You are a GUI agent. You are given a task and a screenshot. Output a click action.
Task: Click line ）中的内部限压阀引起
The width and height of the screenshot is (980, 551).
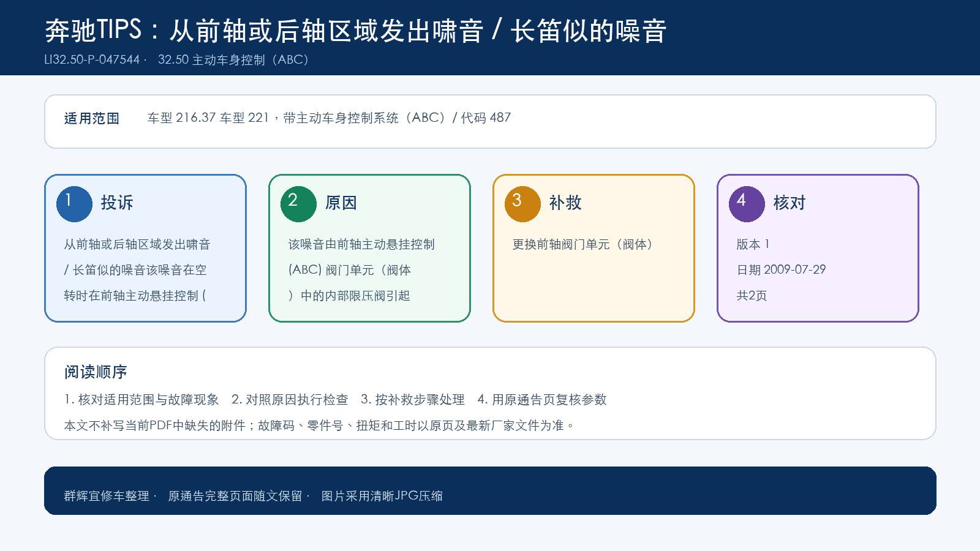coord(349,296)
